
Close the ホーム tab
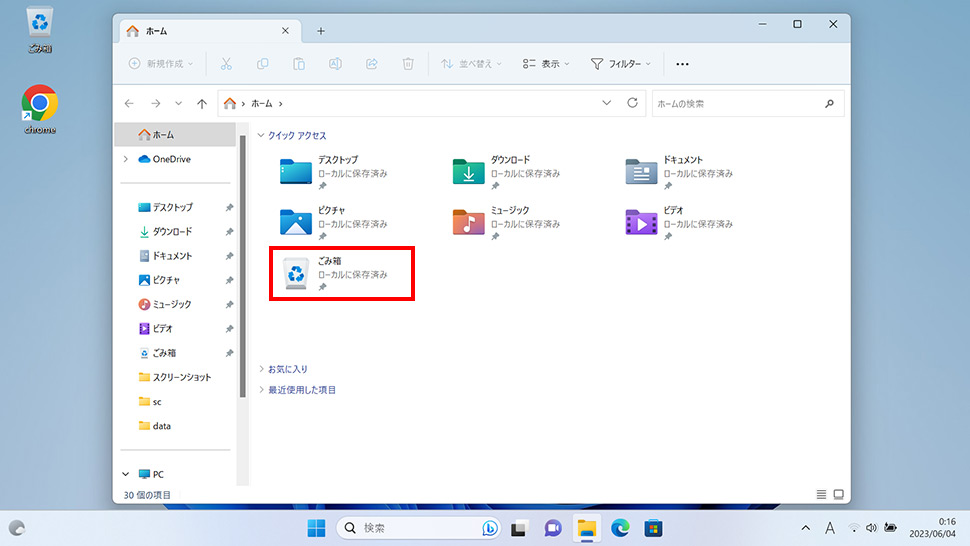[285, 31]
